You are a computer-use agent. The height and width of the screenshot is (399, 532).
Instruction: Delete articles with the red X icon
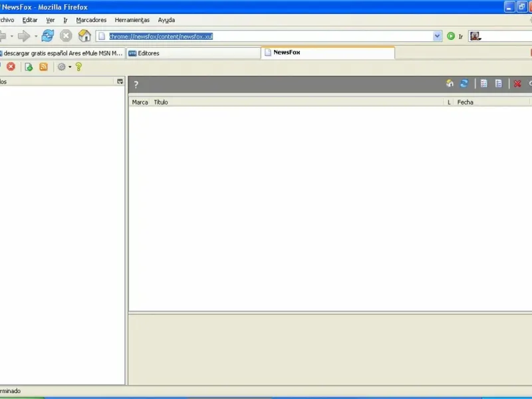pos(517,84)
